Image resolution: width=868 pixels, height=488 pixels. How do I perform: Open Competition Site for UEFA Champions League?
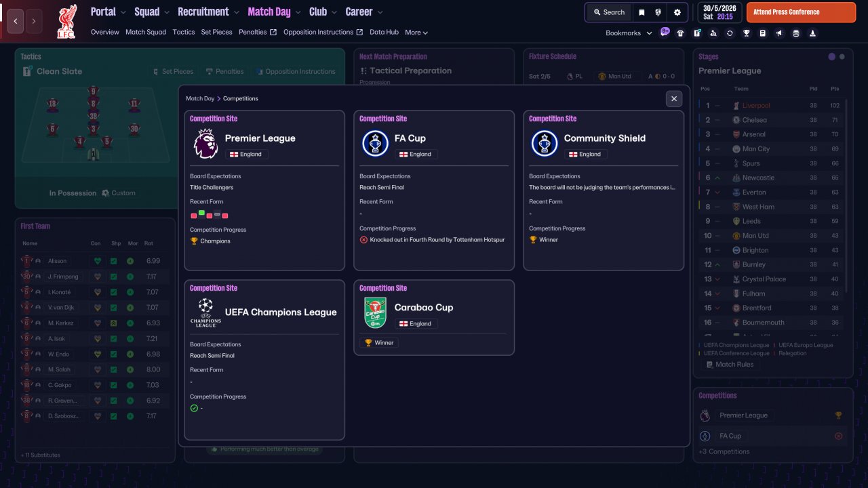pyautogui.click(x=214, y=288)
